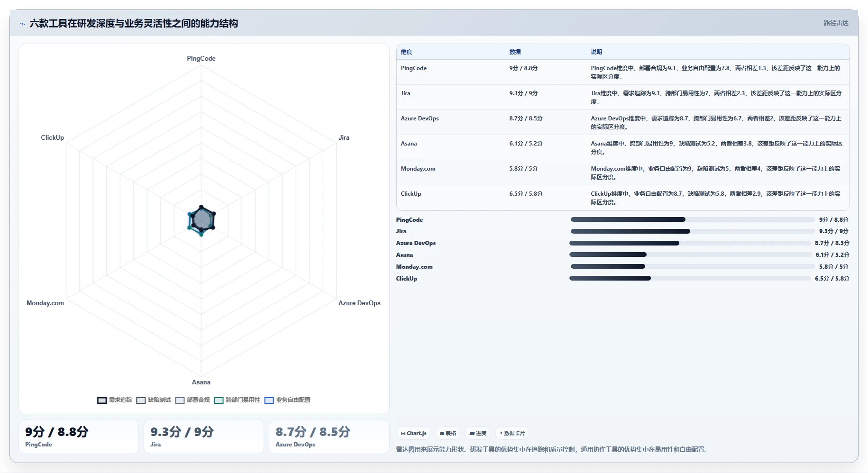Click the Jira axis label on radar
Image resolution: width=868 pixels, height=473 pixels.
(x=344, y=138)
